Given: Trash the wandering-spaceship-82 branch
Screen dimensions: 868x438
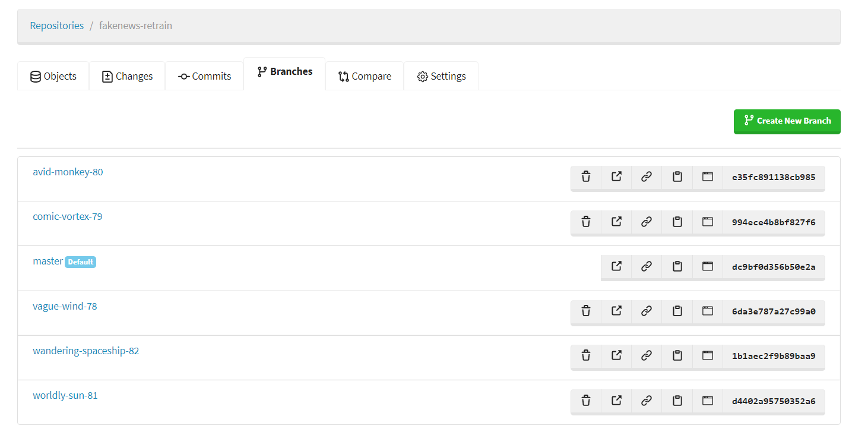Looking at the screenshot, I should pos(586,356).
